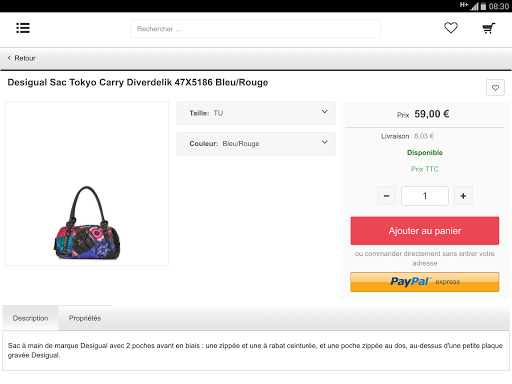Click the Retour link
The image size is (512, 384).
pos(25,58)
